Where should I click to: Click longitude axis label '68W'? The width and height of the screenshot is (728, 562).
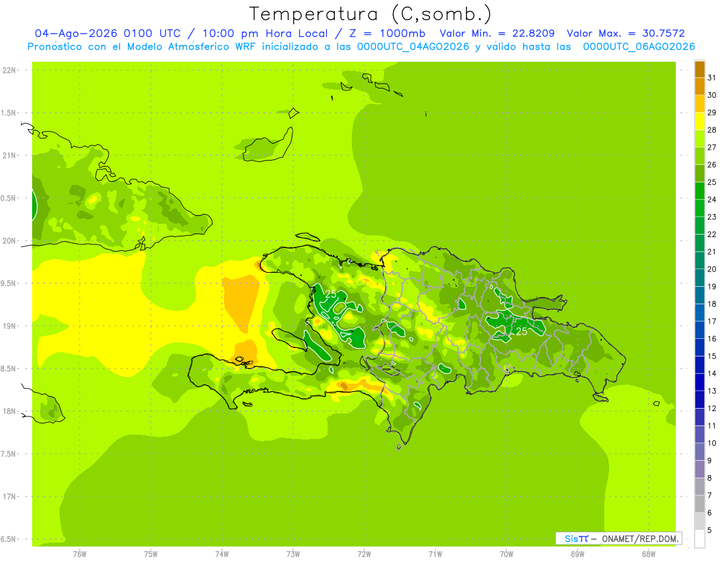649,554
